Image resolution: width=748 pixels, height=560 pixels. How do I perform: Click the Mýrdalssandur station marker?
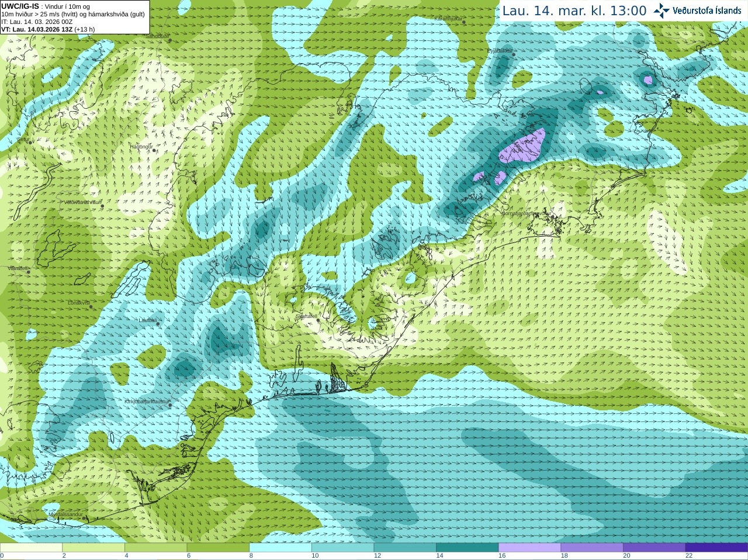84,518
